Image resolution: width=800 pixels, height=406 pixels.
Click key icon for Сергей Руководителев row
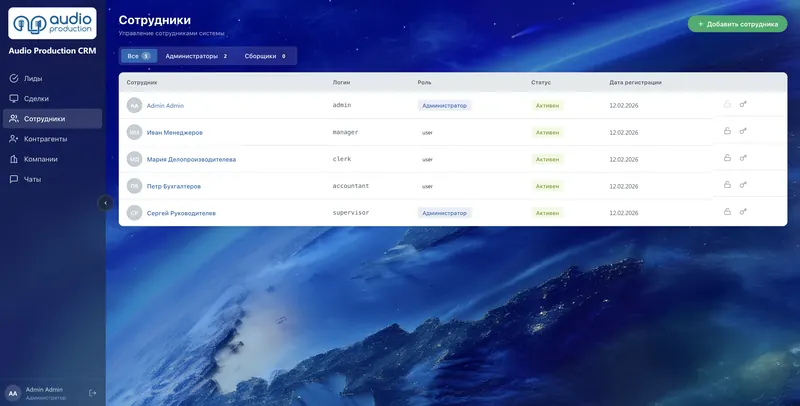point(743,212)
